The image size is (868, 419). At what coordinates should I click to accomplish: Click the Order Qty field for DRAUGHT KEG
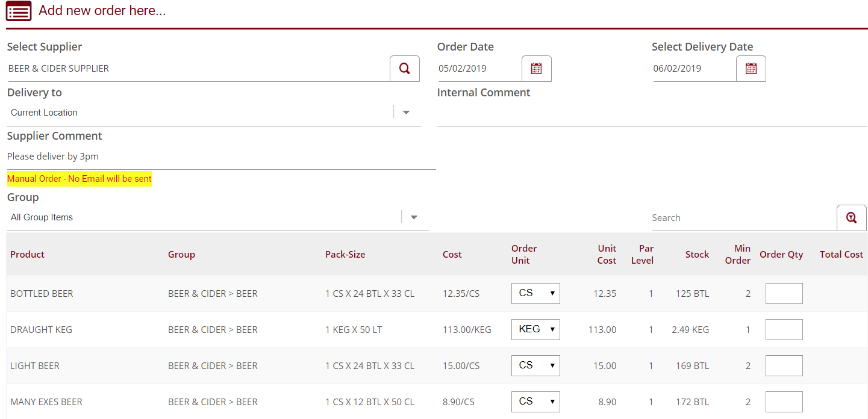[784, 329]
